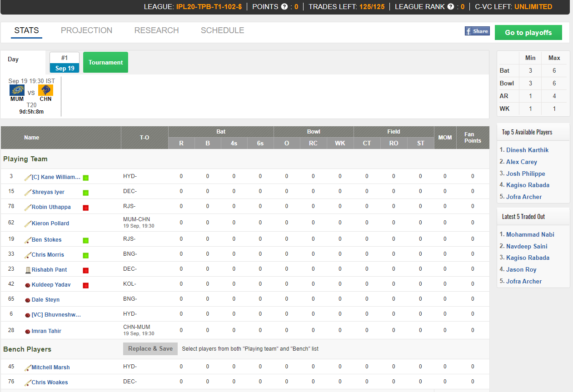This screenshot has width=573, height=392.
Task: Click the ball icon beside Bhuvneshwar vice-captain
Action: coord(28,315)
